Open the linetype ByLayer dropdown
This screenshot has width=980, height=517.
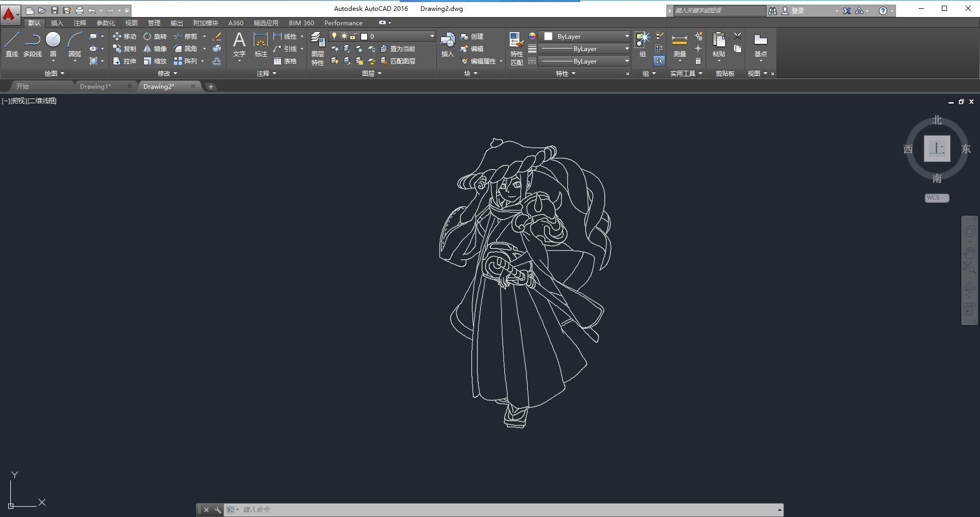[584, 61]
